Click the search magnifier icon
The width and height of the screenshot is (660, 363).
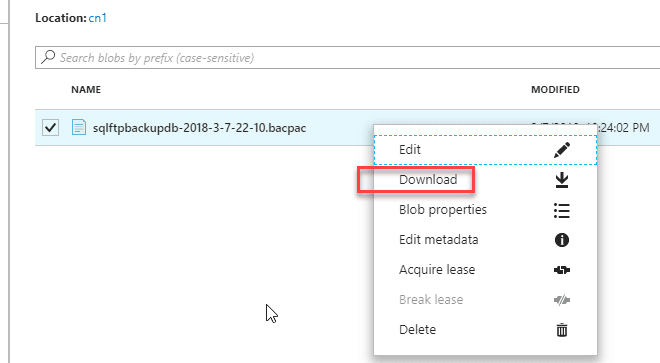(48, 57)
